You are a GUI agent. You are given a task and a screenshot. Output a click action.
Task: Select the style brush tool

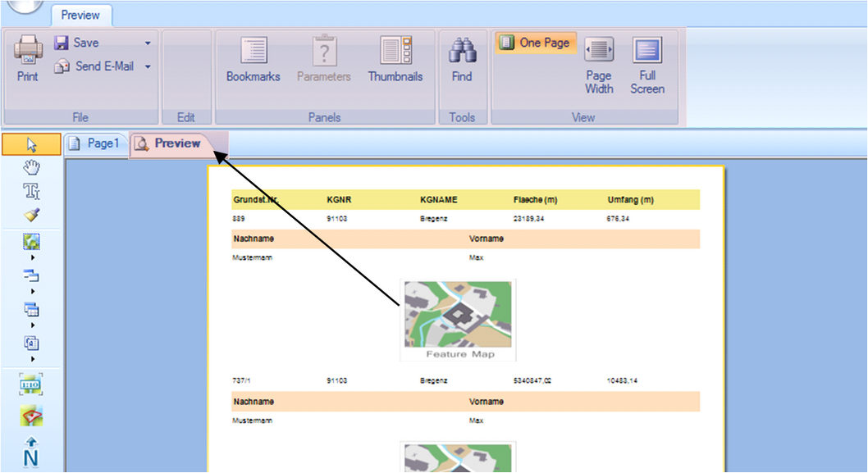[x=31, y=215]
